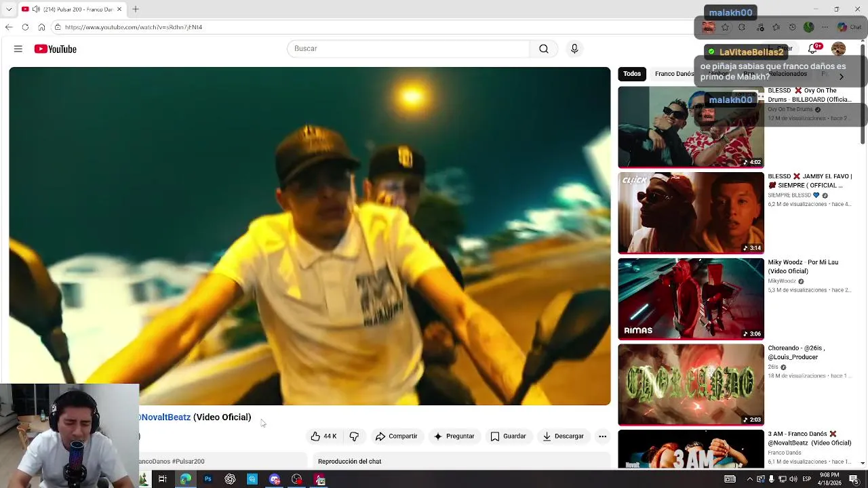Select the Todos filter chip
Image resolution: width=868 pixels, height=488 pixels.
pyautogui.click(x=632, y=74)
